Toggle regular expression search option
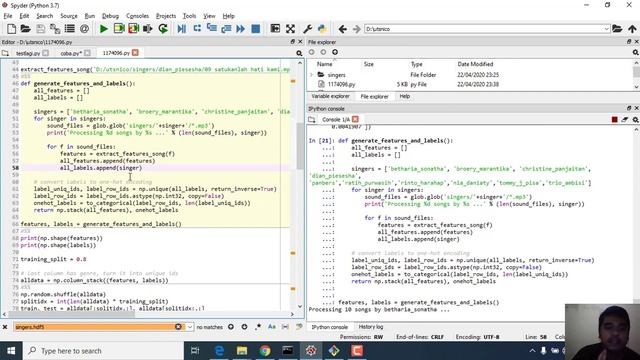Viewport: 640px width, 360px height. (258, 327)
